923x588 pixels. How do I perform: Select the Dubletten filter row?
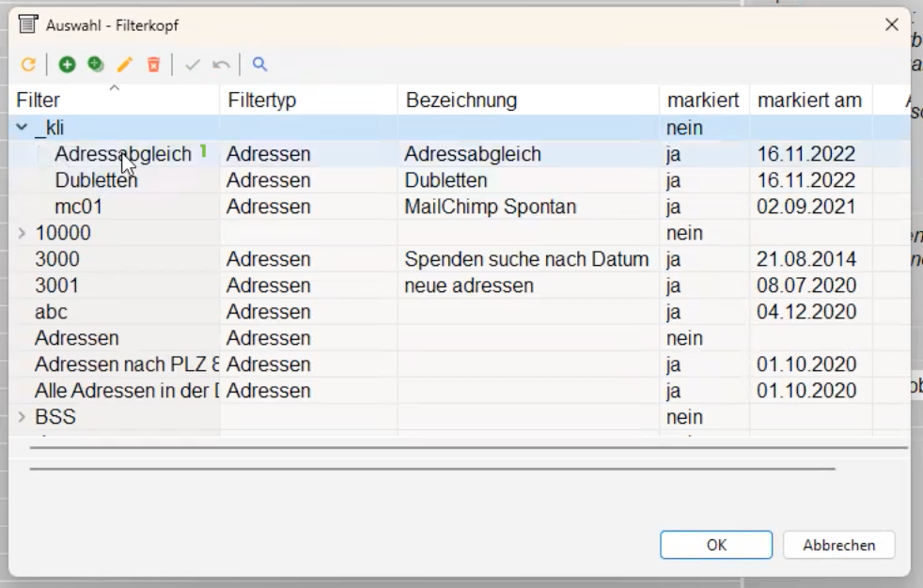coord(96,180)
